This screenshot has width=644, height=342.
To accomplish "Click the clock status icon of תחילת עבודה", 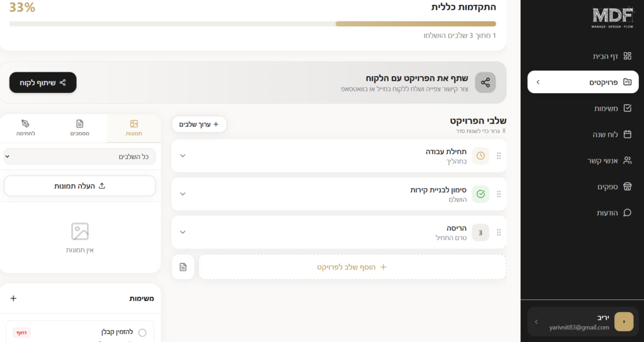I will 480,156.
